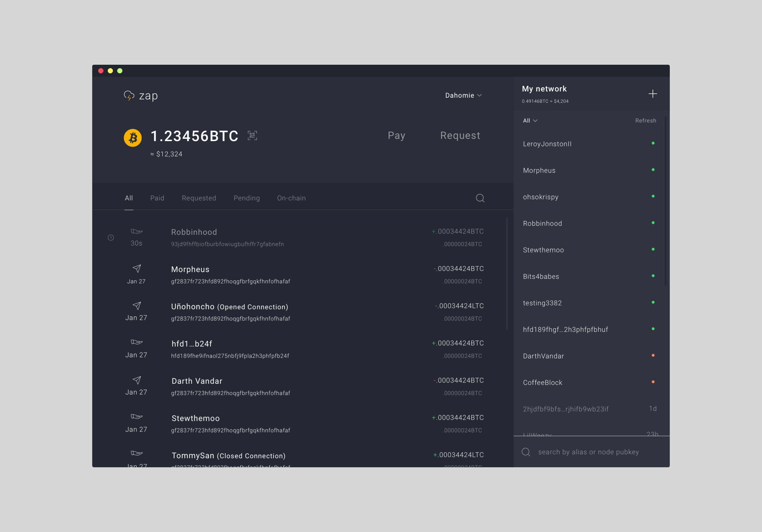Click the Bitcoin coin logo icon
Image resolution: width=762 pixels, height=532 pixels.
pos(133,138)
